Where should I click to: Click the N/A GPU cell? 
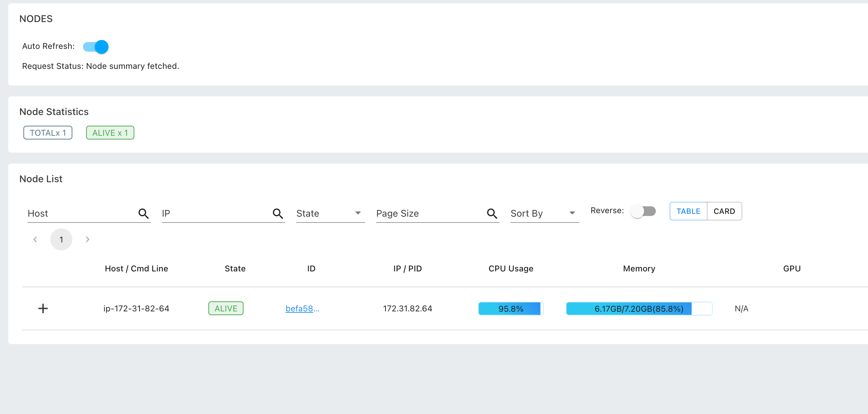coord(742,309)
